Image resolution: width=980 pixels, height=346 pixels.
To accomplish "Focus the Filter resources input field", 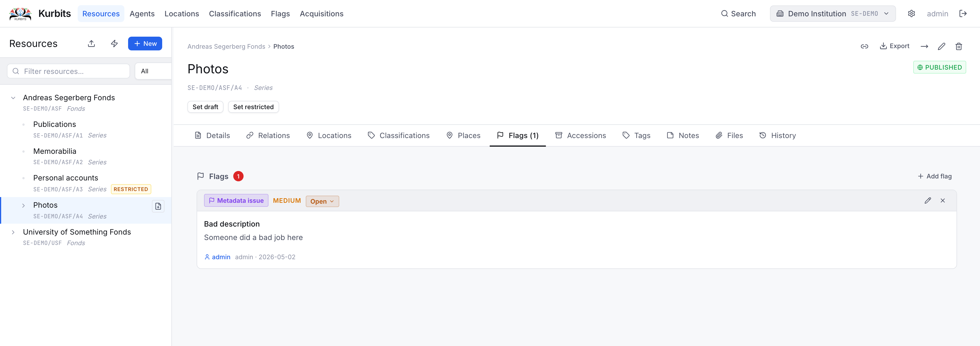I will tap(68, 71).
